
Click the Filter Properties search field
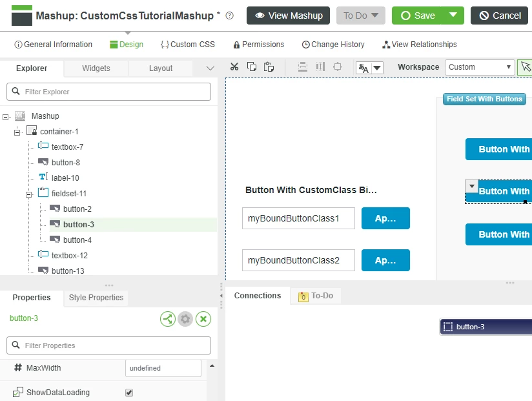108,345
